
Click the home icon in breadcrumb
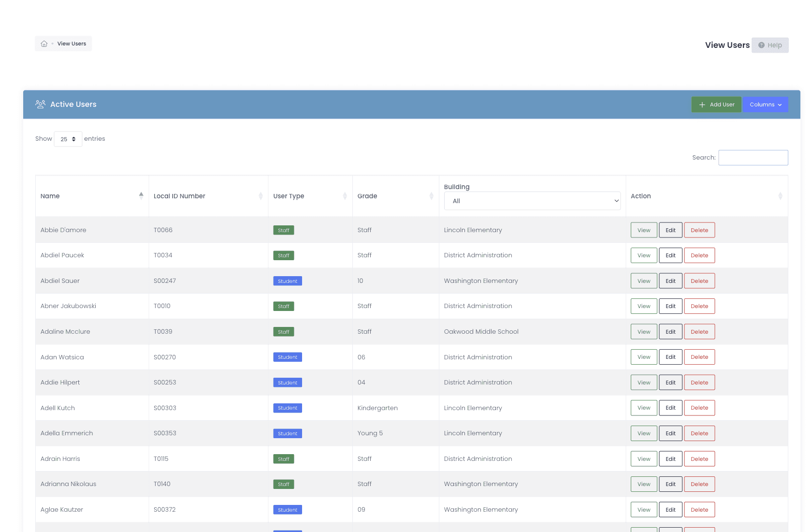[44, 44]
